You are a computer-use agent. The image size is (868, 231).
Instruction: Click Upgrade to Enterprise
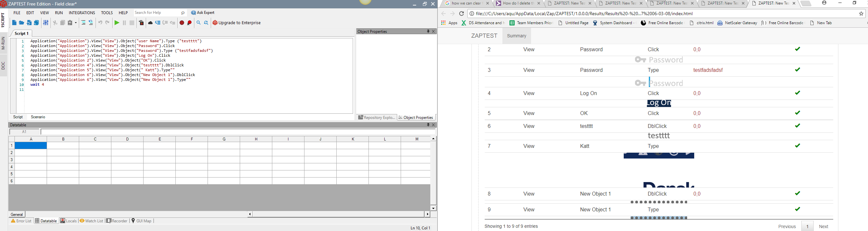click(x=237, y=23)
